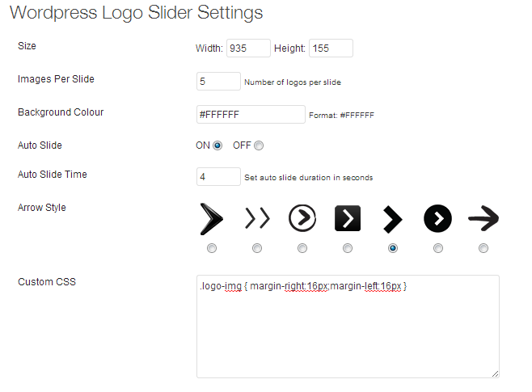Turn Auto Slide OFF
This screenshot has height=392, width=532.
click(259, 145)
